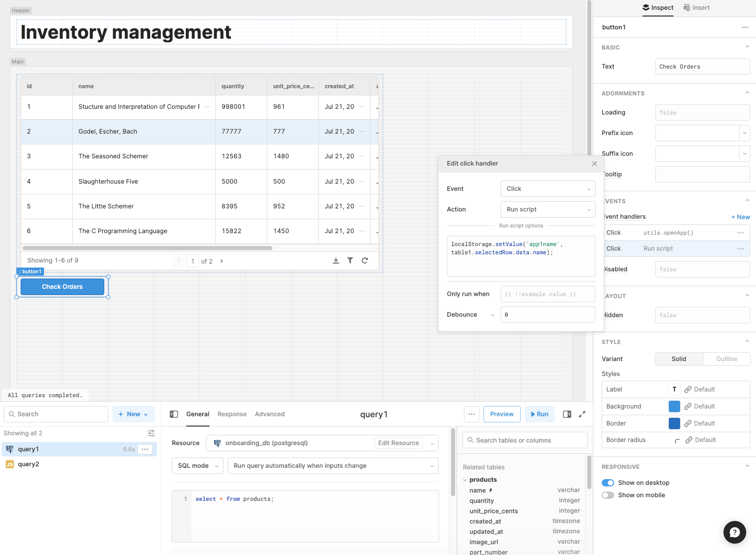The width and height of the screenshot is (756, 555).
Task: Pick Background color swatch
Action: 674,406
